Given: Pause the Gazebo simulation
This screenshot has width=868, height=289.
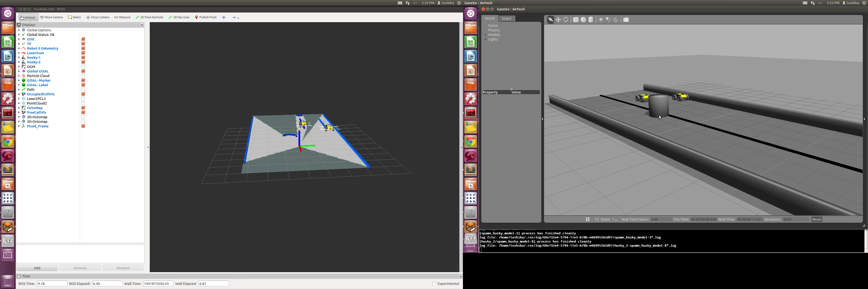Looking at the screenshot, I should click(588, 219).
